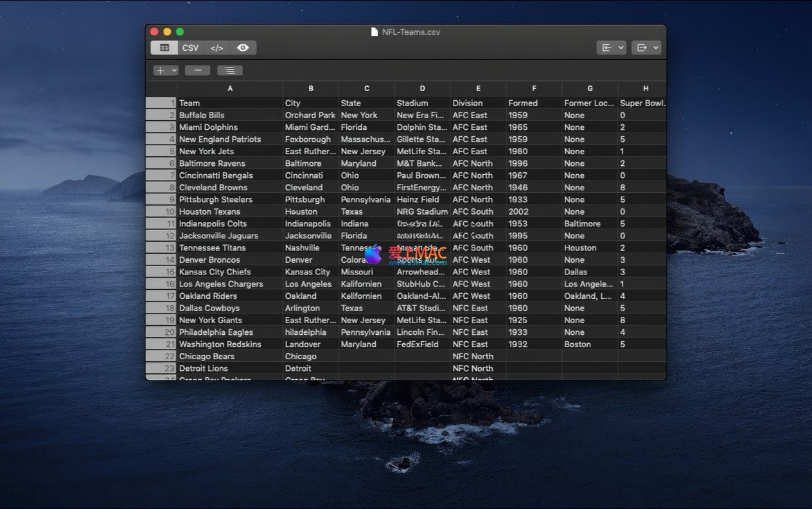The image size is (812, 509).
Task: Select column H header
Action: click(x=645, y=89)
